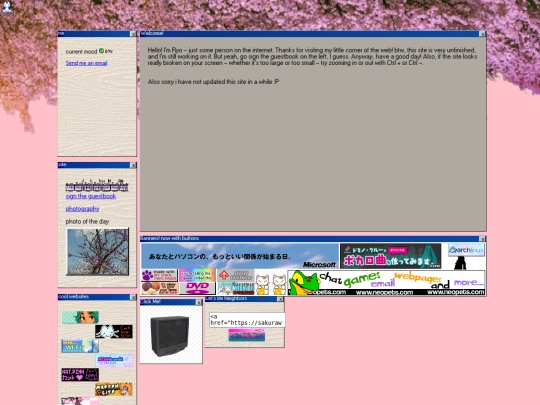540x405 pixels.
Task: Close the 'me' window
Action: click(x=133, y=34)
